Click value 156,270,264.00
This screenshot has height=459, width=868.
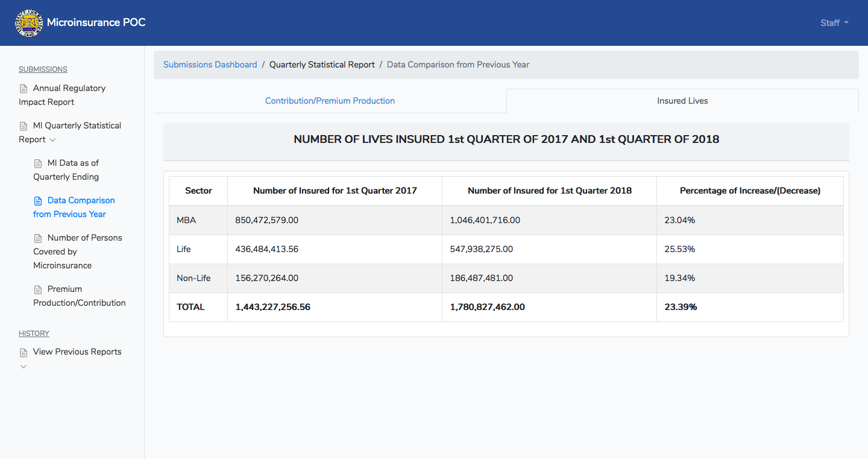[266, 278]
